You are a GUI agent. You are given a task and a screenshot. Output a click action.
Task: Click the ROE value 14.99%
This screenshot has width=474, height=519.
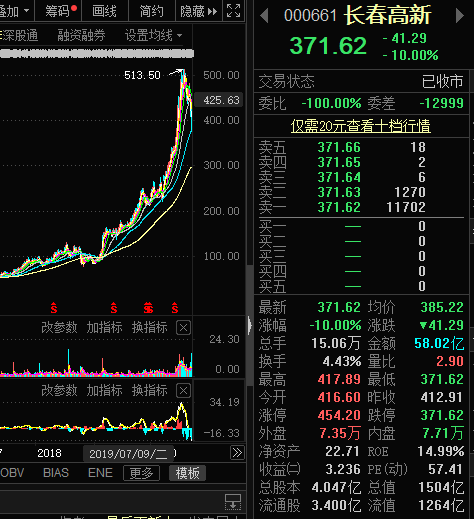coord(441,451)
